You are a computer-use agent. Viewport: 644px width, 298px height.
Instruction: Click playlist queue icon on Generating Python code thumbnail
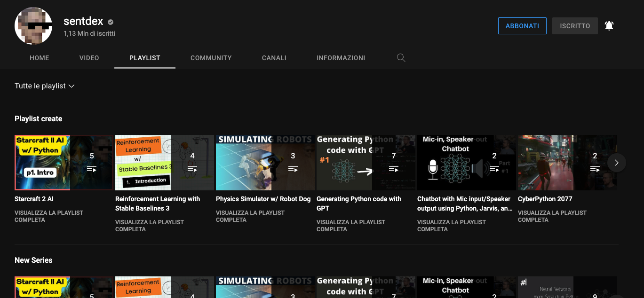pos(394,169)
